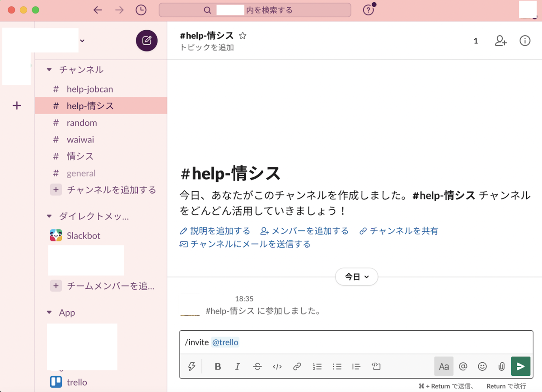Collapse the App section

point(49,312)
